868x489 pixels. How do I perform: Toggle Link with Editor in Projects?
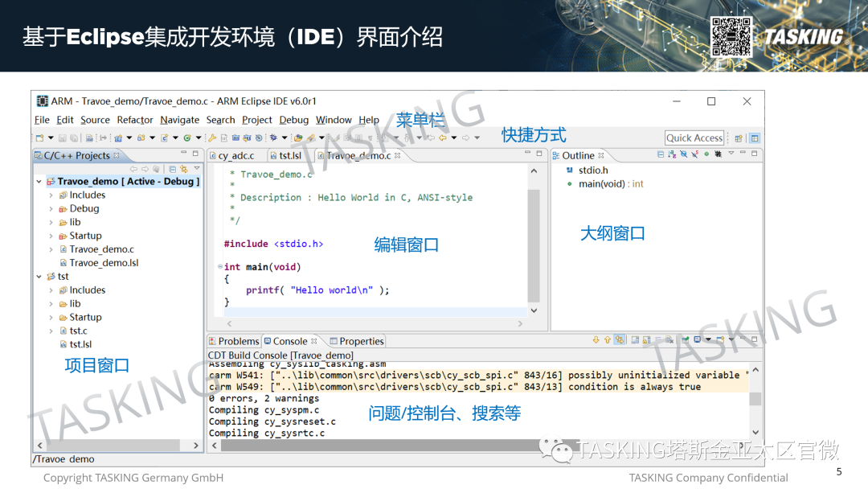click(x=184, y=169)
